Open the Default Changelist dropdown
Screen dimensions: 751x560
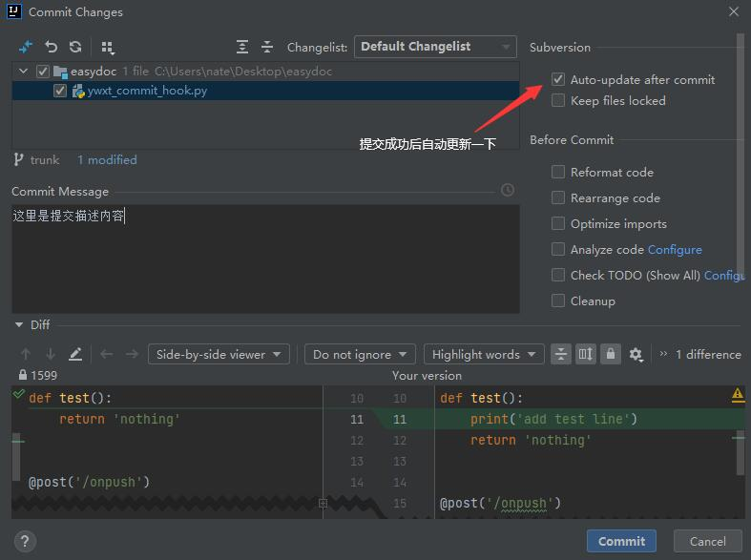(x=436, y=47)
